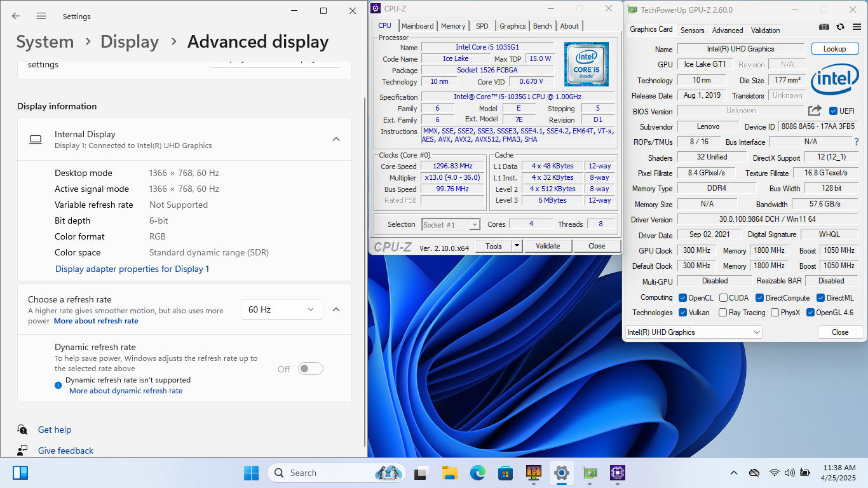868x488 pixels.
Task: Open the About tab in CPU-Z
Action: click(569, 26)
